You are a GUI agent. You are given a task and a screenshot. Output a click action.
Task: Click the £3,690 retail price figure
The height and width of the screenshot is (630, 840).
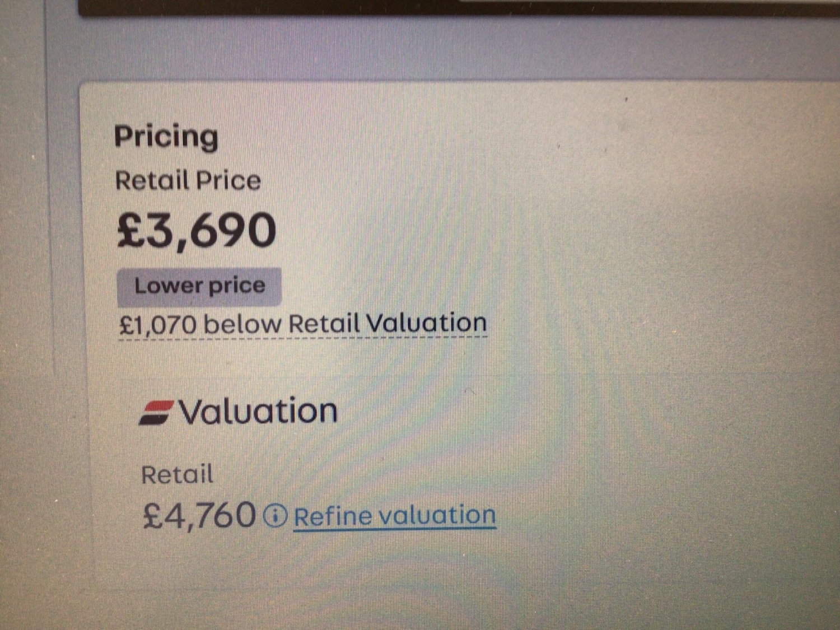[x=197, y=230]
